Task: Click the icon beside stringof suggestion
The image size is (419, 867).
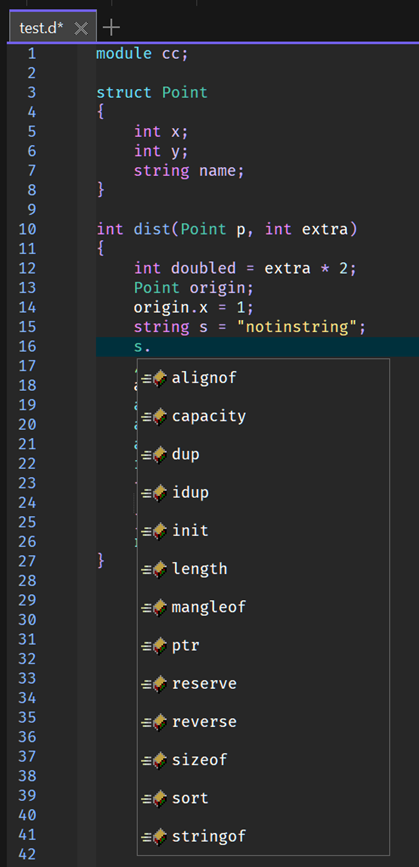Action: [154, 836]
